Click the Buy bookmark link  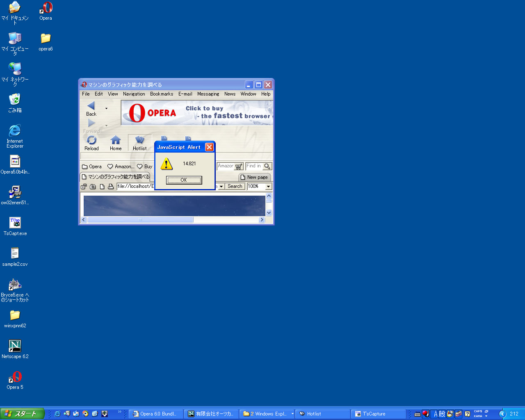pos(145,167)
